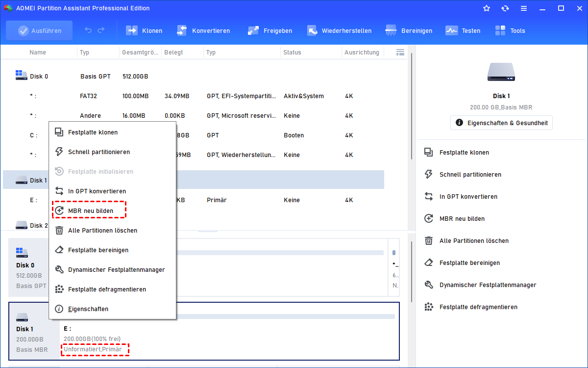This screenshot has width=588, height=368.
Task: Select the Microsoft reserved partition row
Action: [x=194, y=116]
